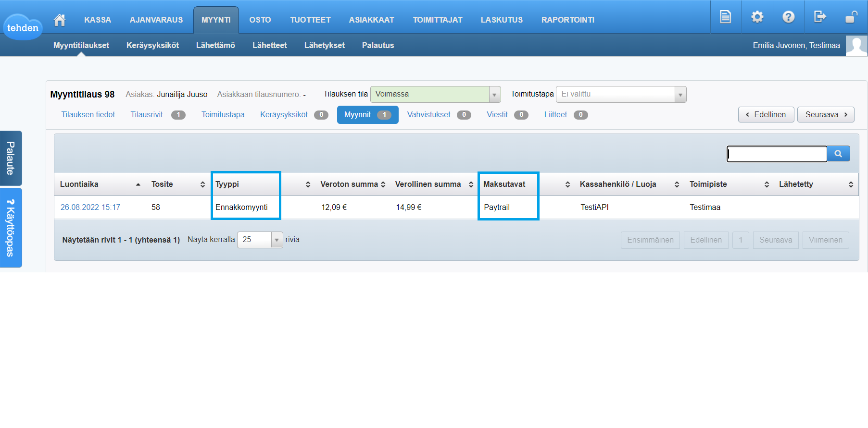The height and width of the screenshot is (428, 868).
Task: Switch to the Tilausrivit tab
Action: [147, 115]
